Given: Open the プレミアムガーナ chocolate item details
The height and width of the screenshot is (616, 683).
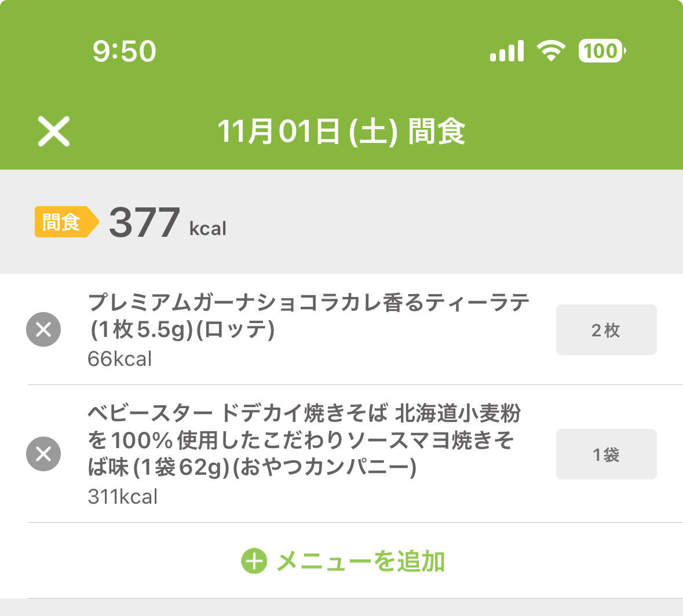Looking at the screenshot, I should pos(308,303).
